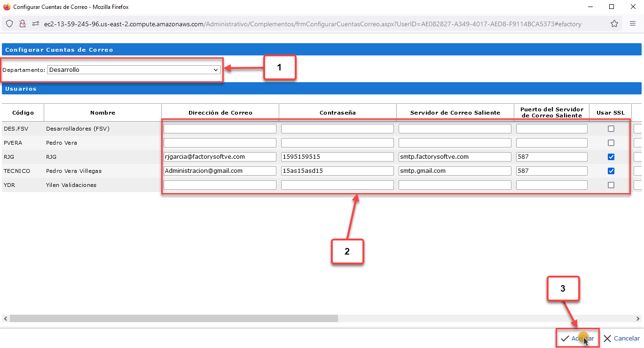Click the password field containing 1595159515
The image size is (644, 348).
tap(338, 157)
